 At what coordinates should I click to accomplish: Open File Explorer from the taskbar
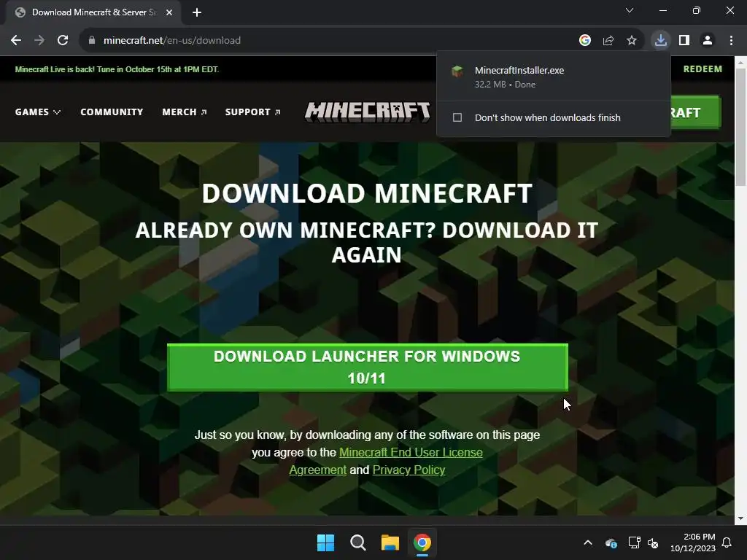click(x=390, y=542)
